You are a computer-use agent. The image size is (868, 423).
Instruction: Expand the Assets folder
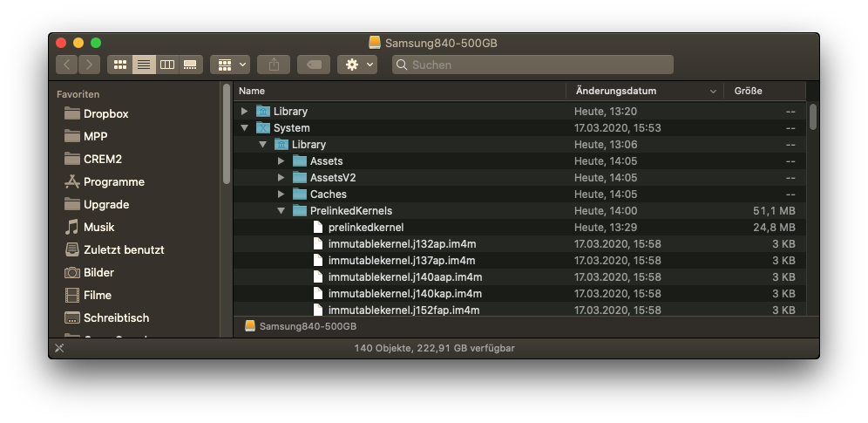point(281,161)
